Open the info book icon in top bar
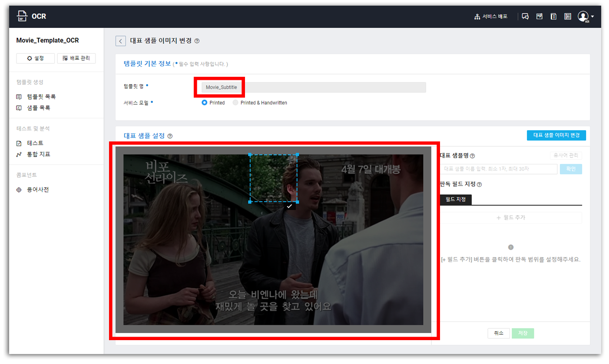Viewport: 609px width, 364px height. click(553, 16)
